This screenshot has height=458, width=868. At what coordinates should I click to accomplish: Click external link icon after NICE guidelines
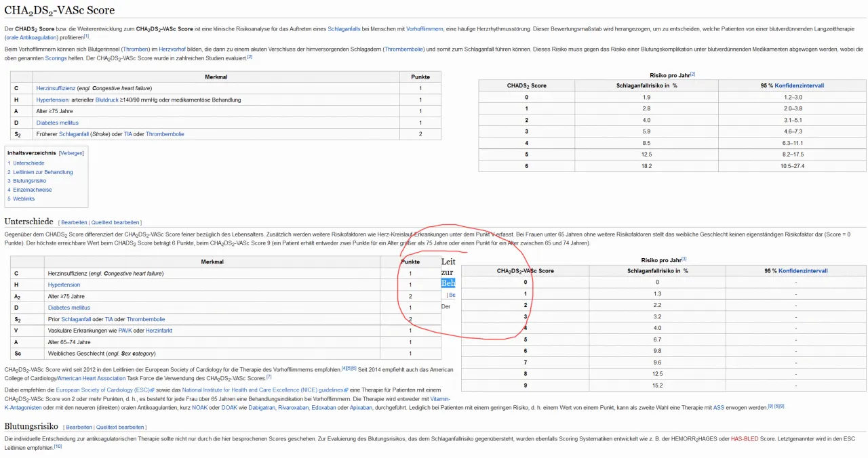tap(346, 390)
